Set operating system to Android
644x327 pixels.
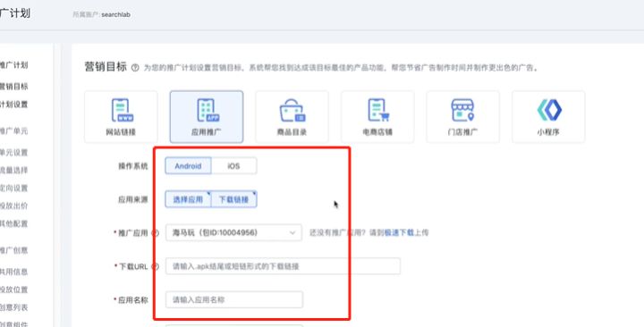[x=188, y=166]
